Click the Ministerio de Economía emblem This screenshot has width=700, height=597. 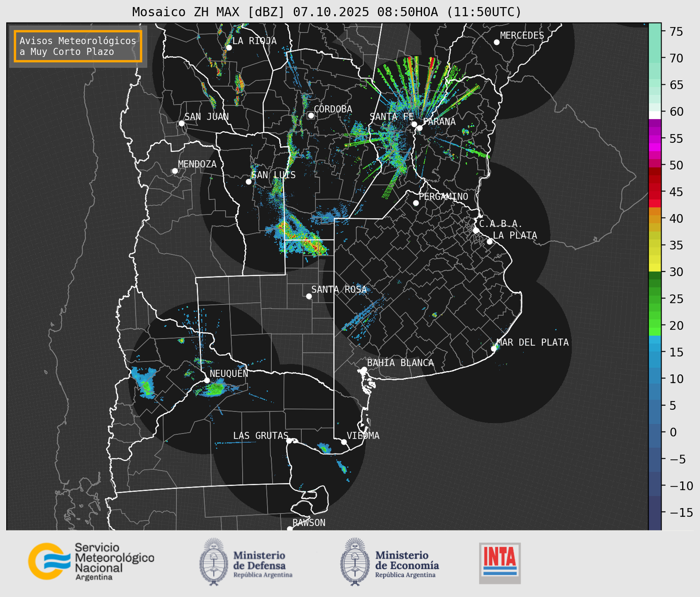tap(354, 562)
